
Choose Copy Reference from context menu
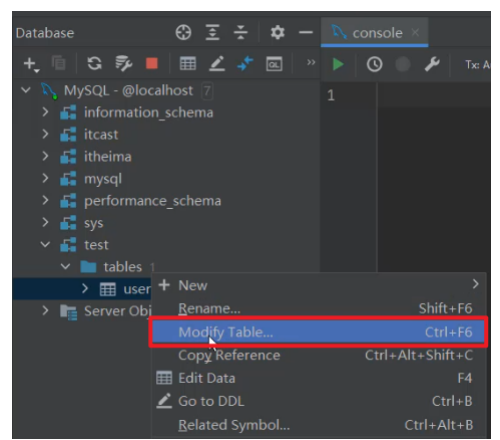tap(319, 355)
